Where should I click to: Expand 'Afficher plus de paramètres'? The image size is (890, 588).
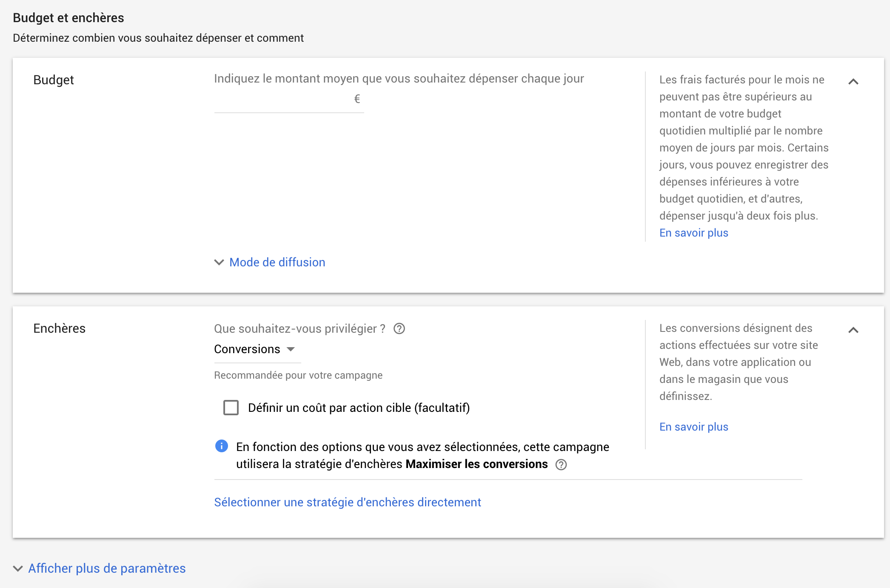tap(107, 568)
